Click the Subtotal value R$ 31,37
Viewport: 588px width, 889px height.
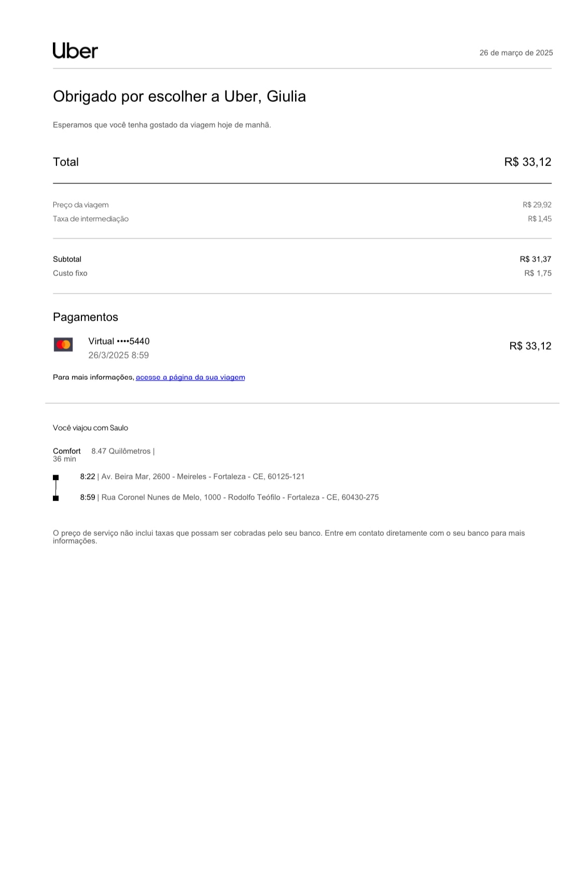535,259
